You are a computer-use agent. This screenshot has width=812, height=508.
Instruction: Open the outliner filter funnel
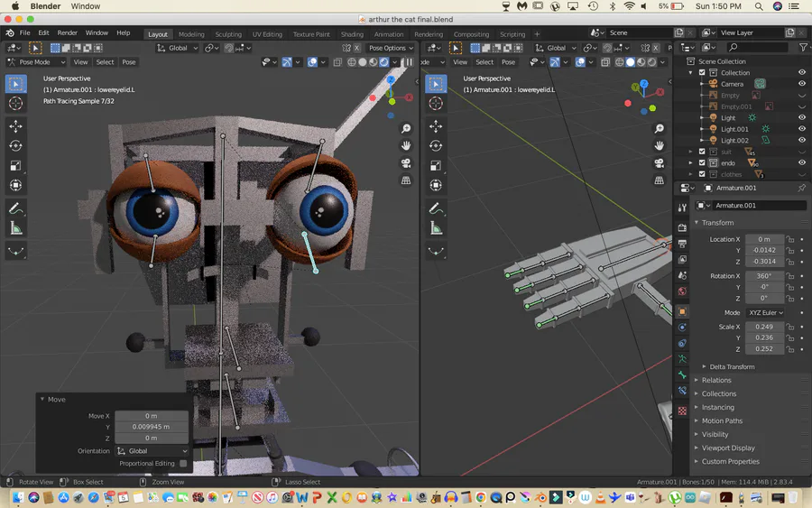tap(803, 47)
